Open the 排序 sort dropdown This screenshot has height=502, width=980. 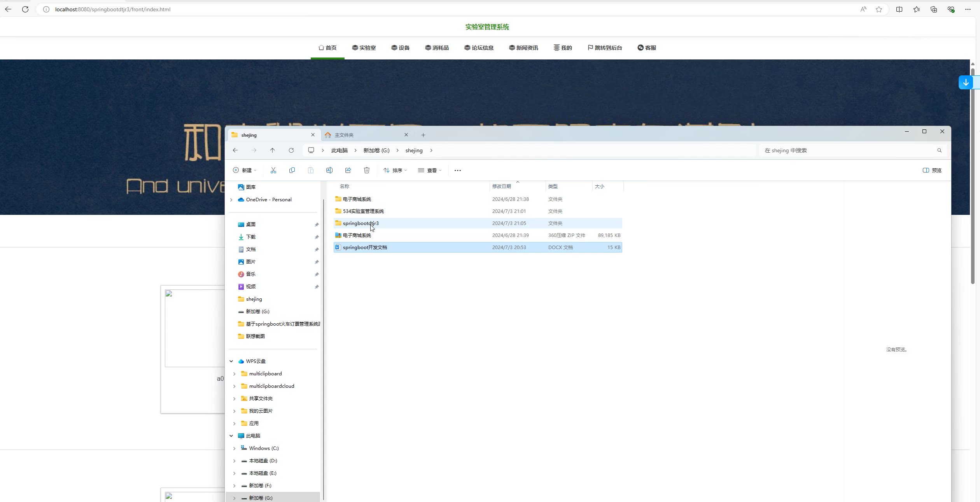395,170
